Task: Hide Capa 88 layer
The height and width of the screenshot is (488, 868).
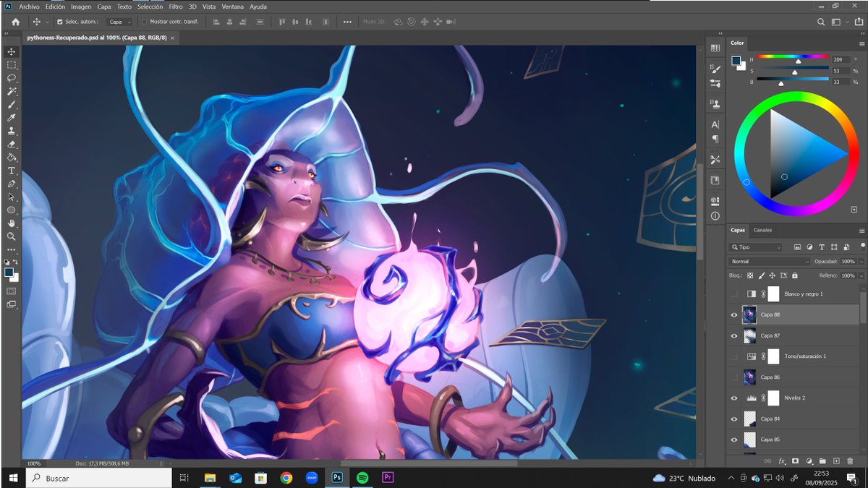Action: pos(734,315)
